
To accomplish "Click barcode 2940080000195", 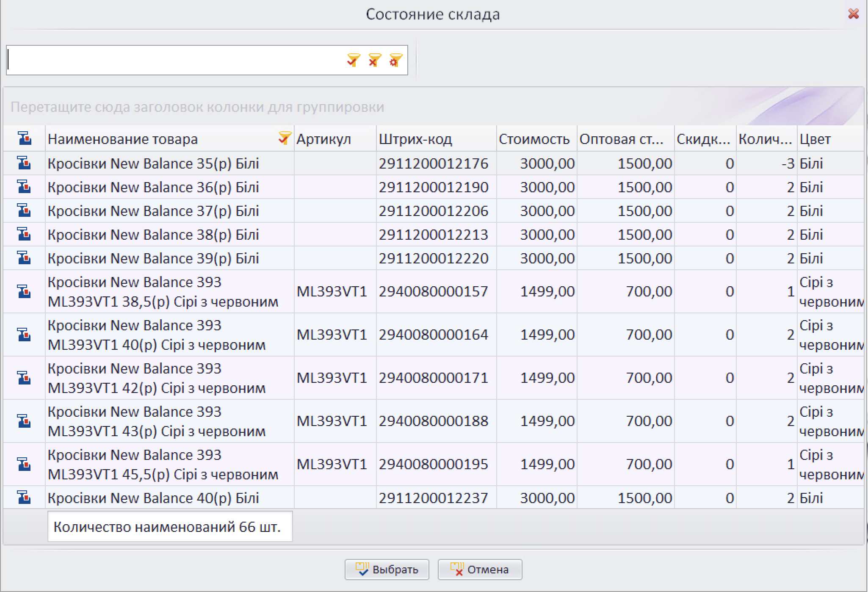I will pos(434,464).
